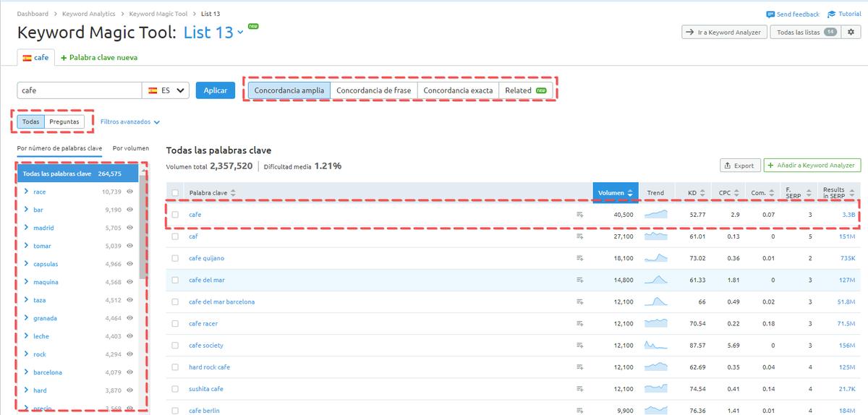Screen dimensions: 868x415
Task: Click the settings gear icon
Action: tap(851, 33)
